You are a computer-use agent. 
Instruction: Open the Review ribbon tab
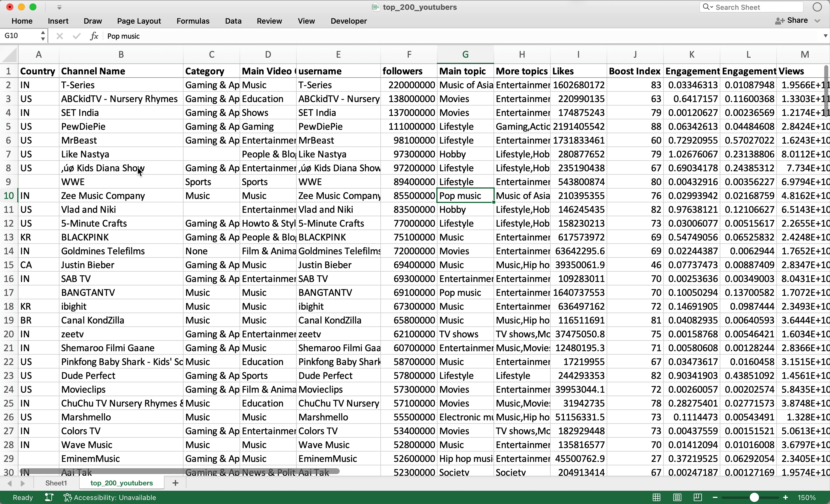(x=269, y=21)
